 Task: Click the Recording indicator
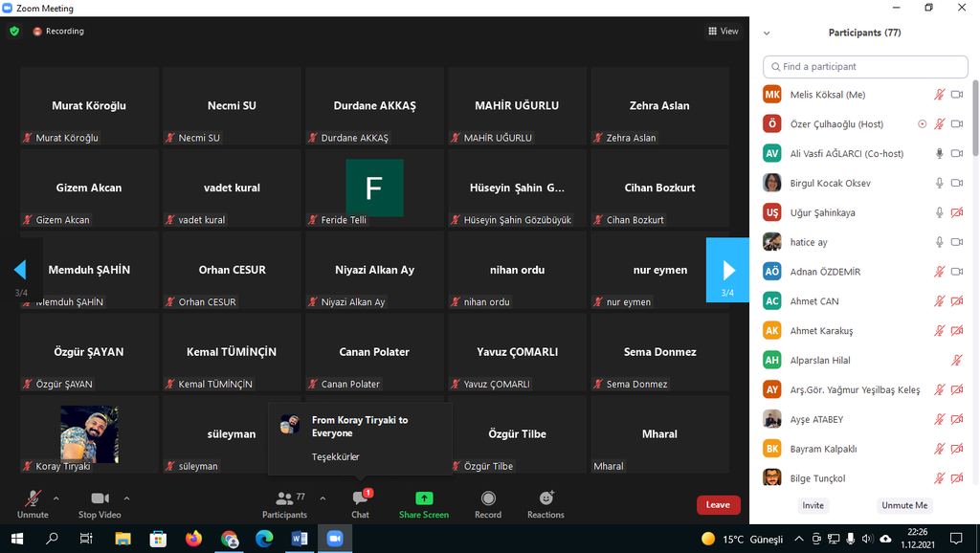tap(58, 31)
